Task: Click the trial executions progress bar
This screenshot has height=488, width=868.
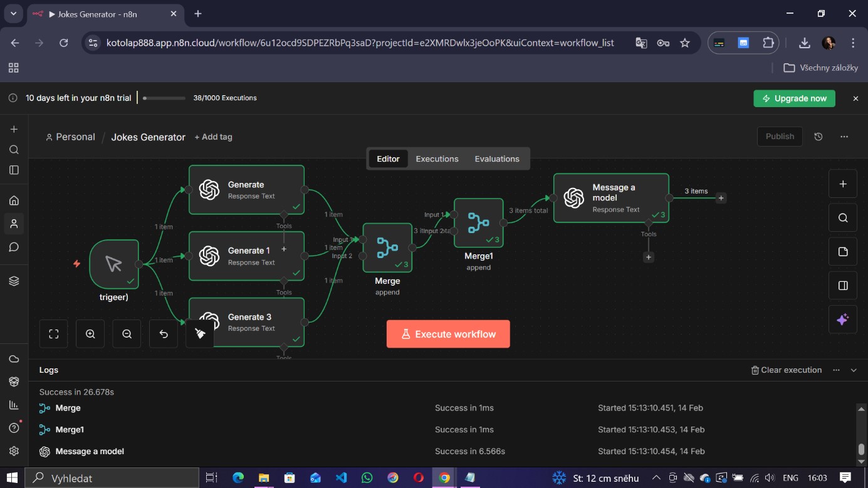Action: pos(164,98)
